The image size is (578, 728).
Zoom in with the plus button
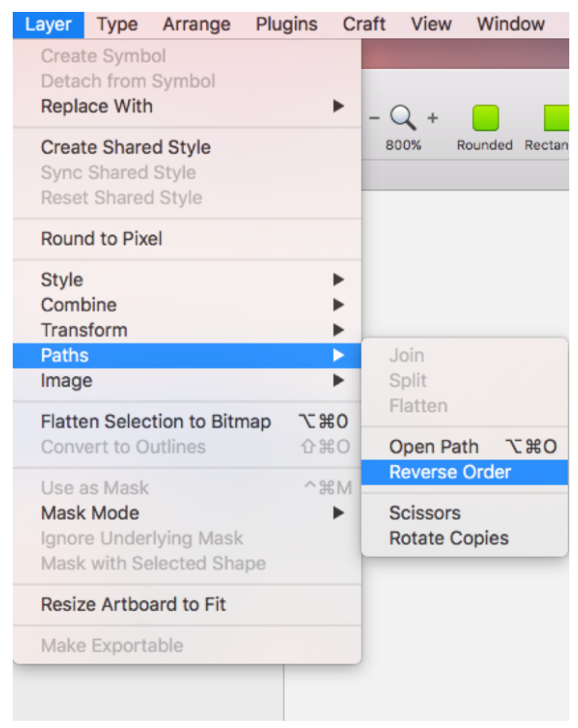(x=433, y=118)
